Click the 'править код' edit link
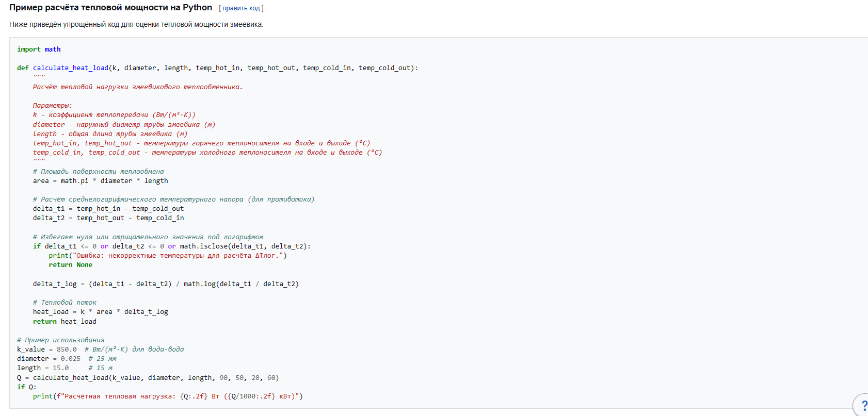Image resolution: width=868 pixels, height=416 pixels. (241, 8)
